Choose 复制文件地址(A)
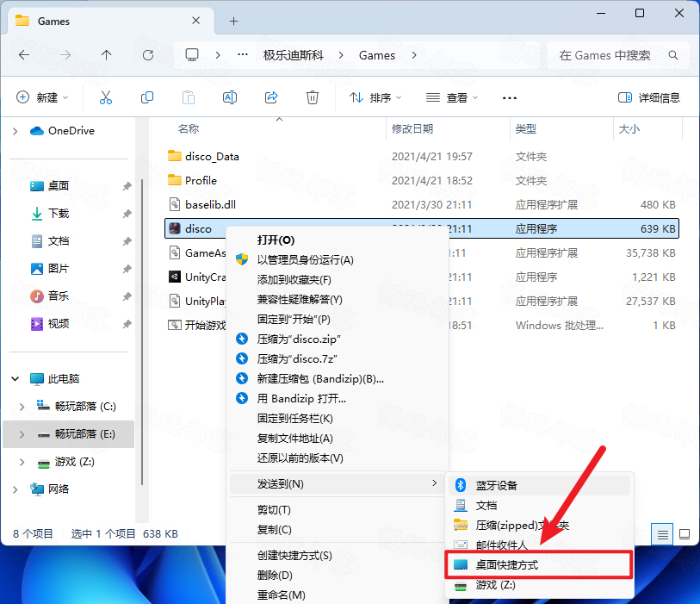This screenshot has height=604, width=700. coord(338,439)
